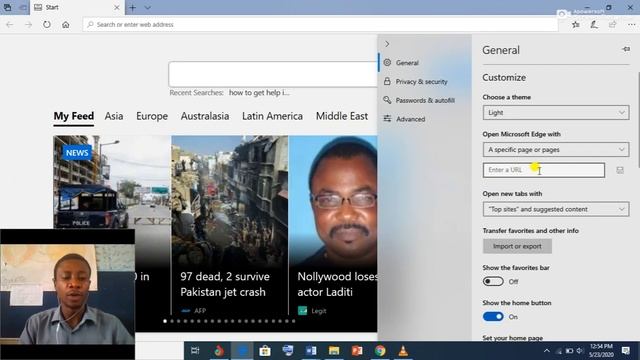Image resolution: width=640 pixels, height=360 pixels.
Task: Click the Import or export button
Action: click(517, 246)
